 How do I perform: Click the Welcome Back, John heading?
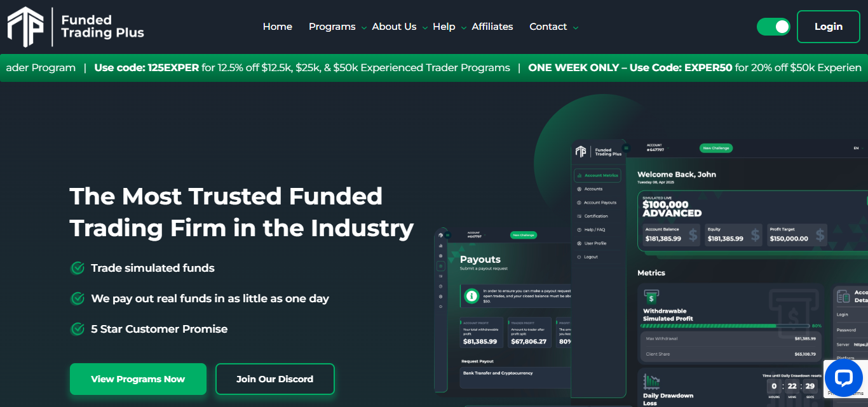tap(677, 175)
